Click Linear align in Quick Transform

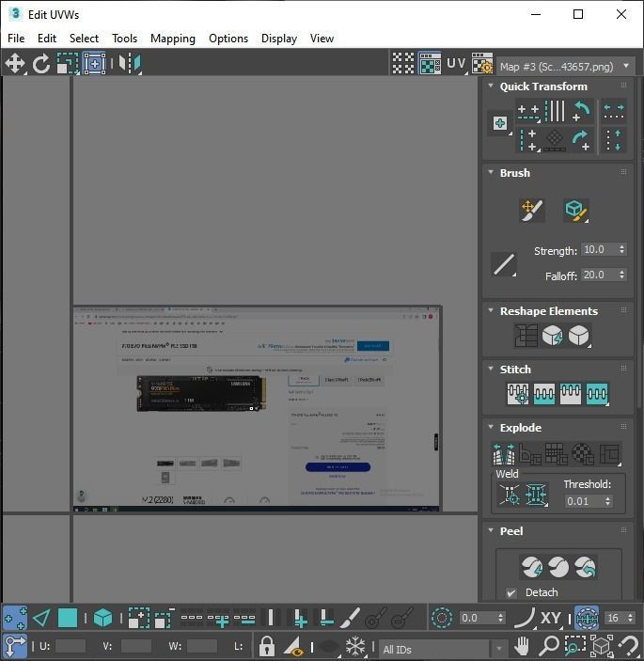[x=555, y=111]
